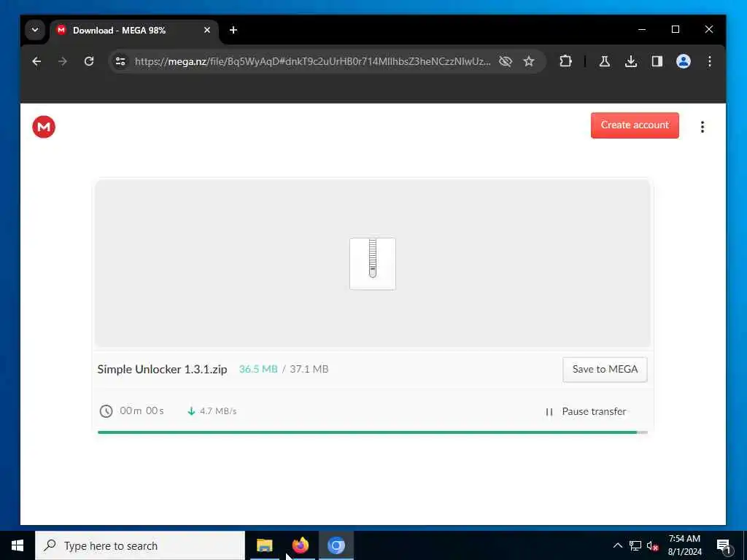Click the muted volume tray icon
Image resolution: width=747 pixels, height=560 pixels.
(653, 546)
